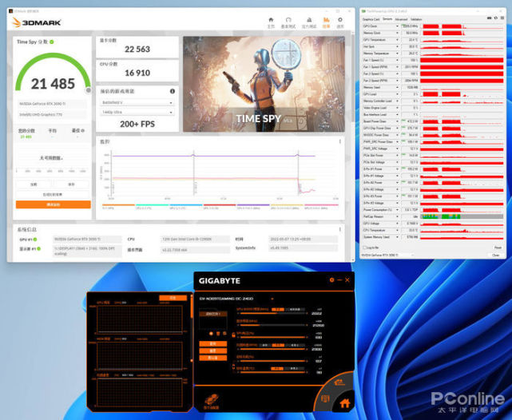Open the Benchmarks section in 3DMark

click(288, 22)
